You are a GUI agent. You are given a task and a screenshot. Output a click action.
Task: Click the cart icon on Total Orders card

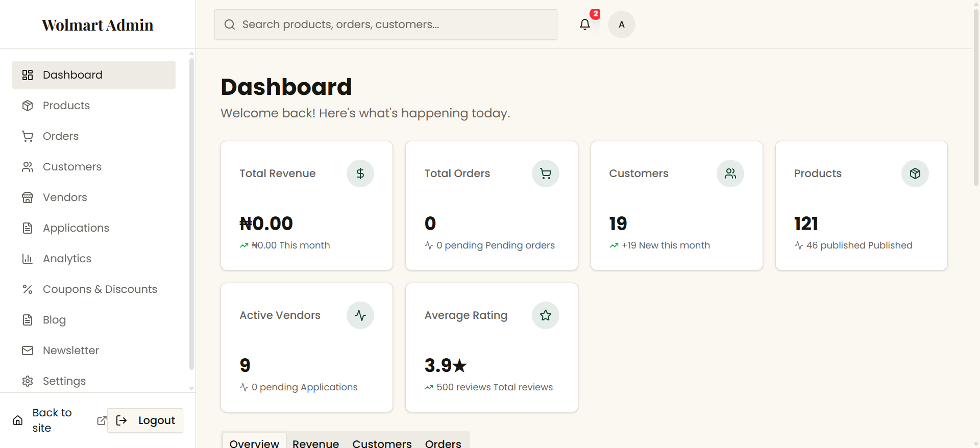[546, 173]
